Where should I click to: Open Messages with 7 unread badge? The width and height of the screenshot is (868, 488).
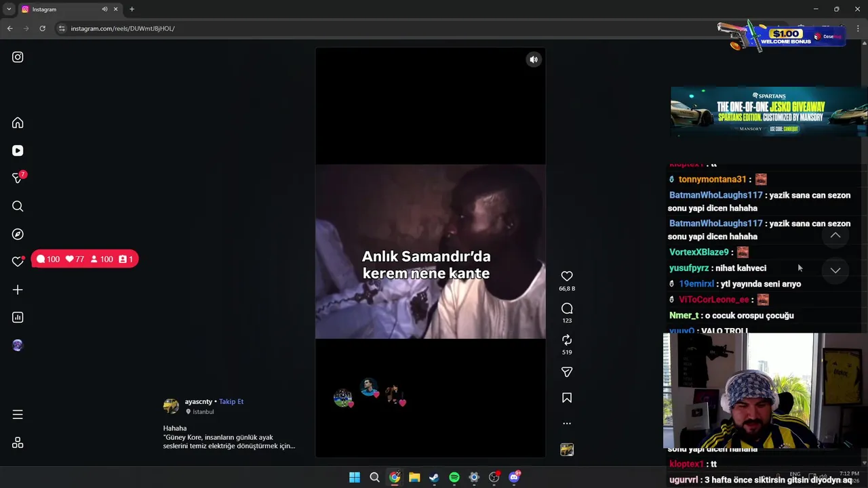[18, 178]
